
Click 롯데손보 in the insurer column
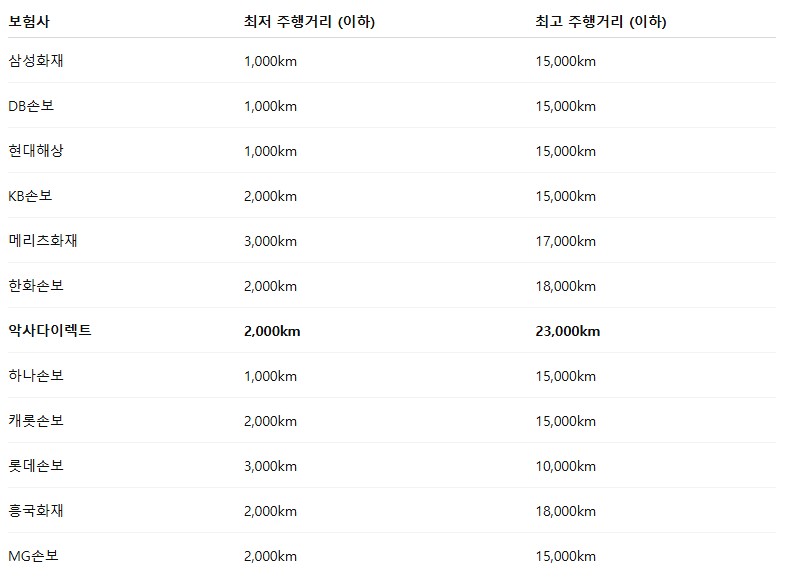click(36, 466)
